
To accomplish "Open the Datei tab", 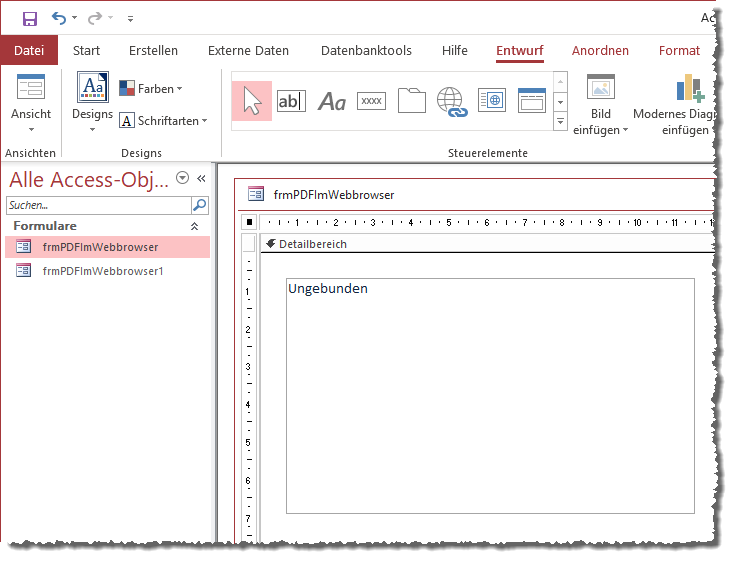I will tap(29, 50).
